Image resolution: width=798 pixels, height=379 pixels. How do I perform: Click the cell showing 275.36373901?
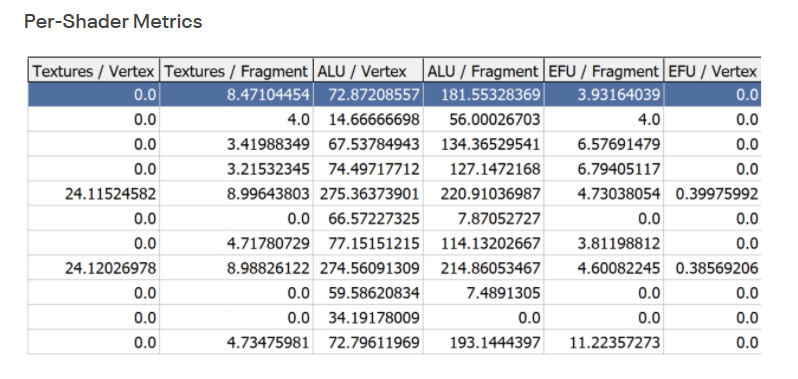tap(368, 194)
